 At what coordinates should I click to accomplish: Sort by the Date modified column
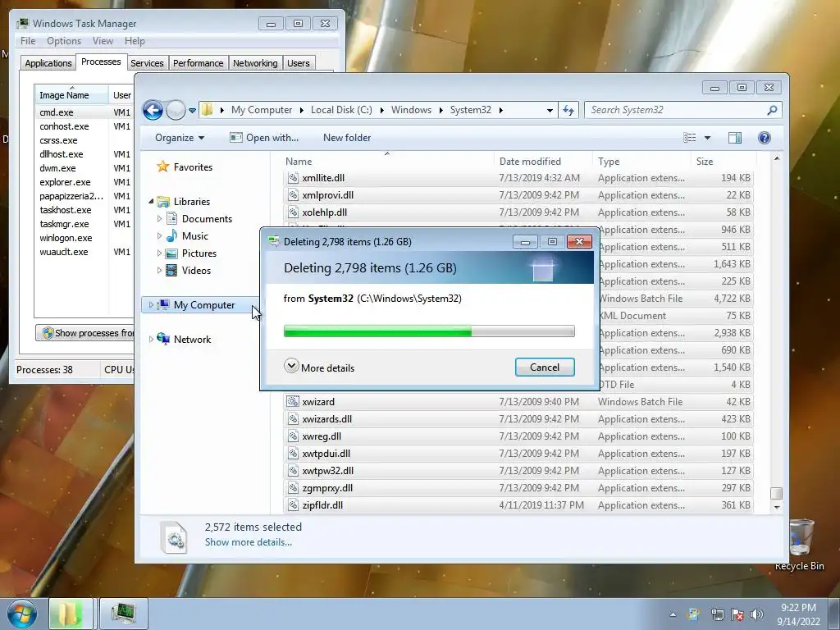[x=543, y=162]
